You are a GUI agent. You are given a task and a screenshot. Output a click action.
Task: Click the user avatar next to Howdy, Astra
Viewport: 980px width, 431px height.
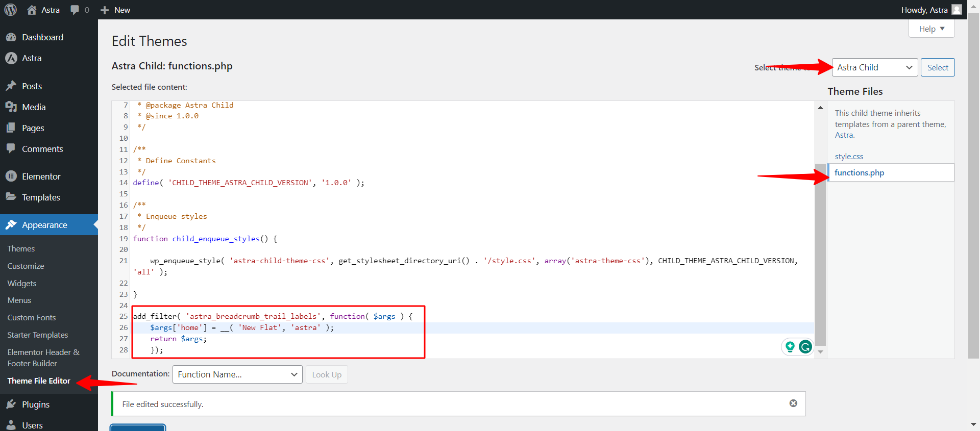pyautogui.click(x=957, y=10)
